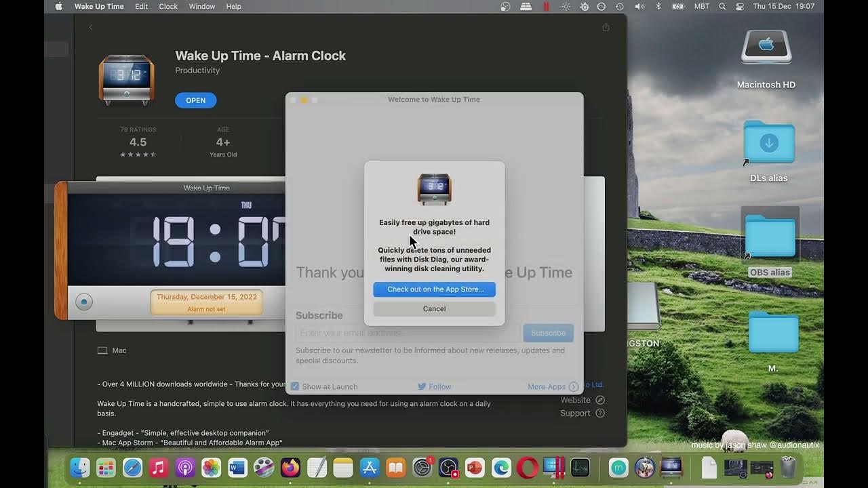Launch Safari from the Dock
868x488 pixels.
[x=132, y=468]
